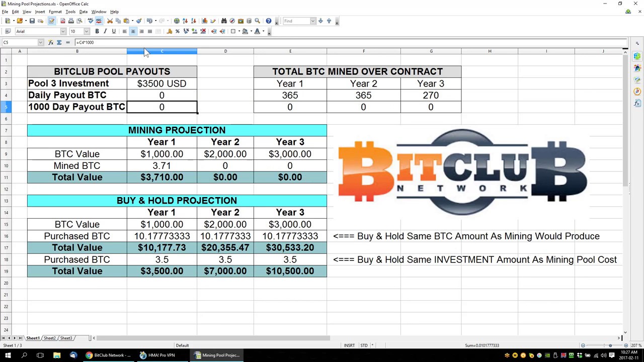Sort Descending toolbar icon
The width and height of the screenshot is (644, 362).
(193, 21)
